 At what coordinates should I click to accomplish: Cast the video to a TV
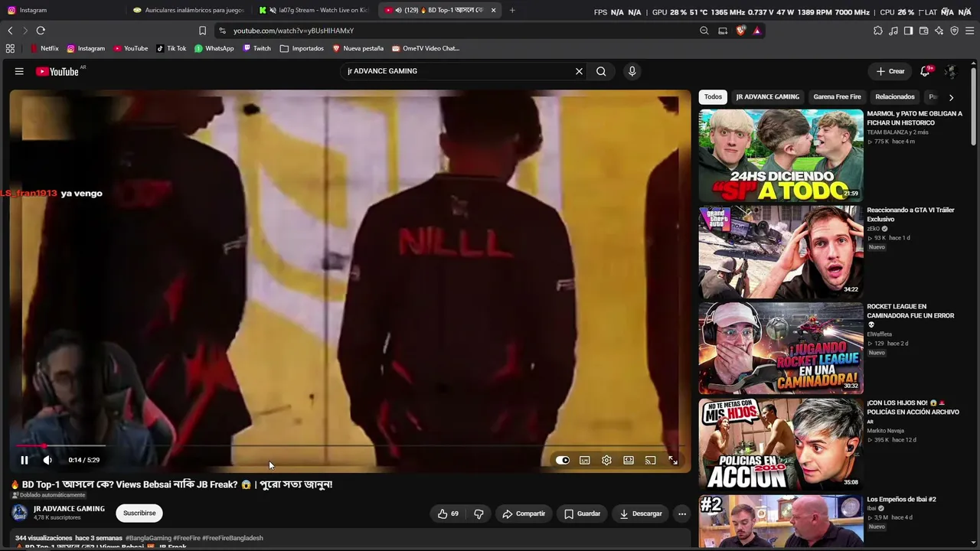pyautogui.click(x=651, y=460)
